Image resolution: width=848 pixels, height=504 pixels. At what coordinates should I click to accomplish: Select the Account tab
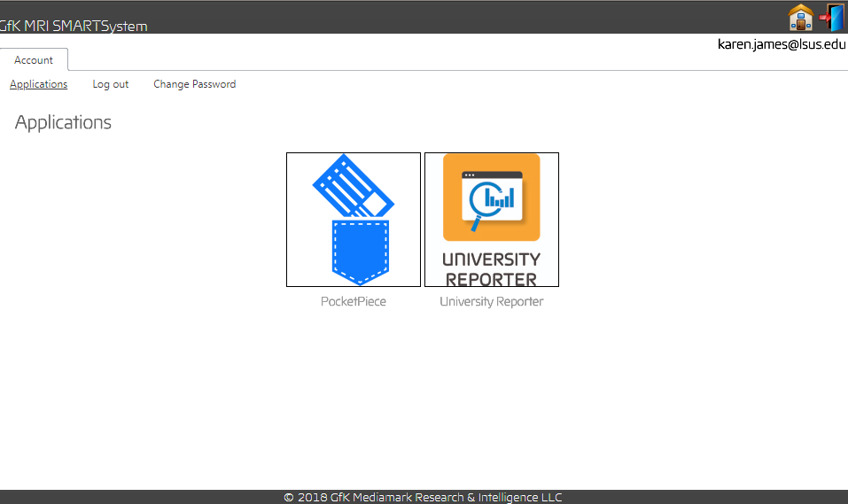tap(34, 60)
